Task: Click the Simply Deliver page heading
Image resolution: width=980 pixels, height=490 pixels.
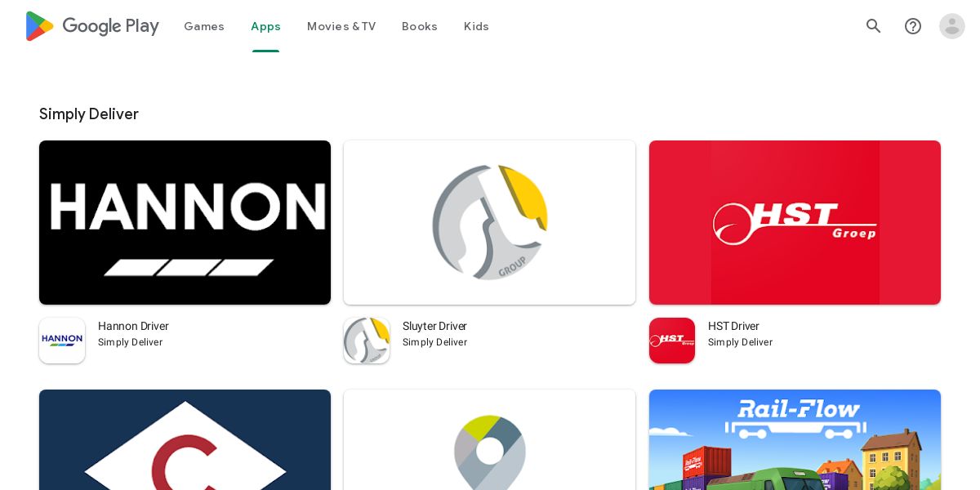Action: tap(89, 114)
